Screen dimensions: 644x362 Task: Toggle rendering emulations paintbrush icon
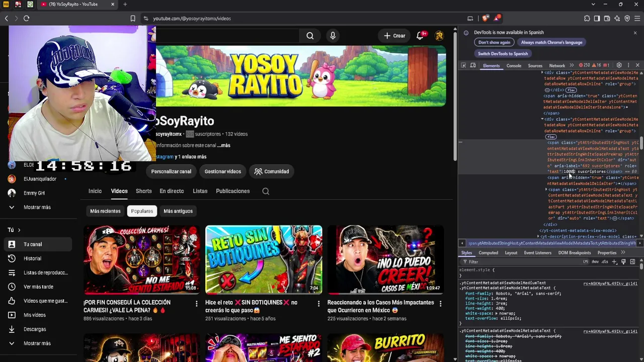tap(623, 262)
